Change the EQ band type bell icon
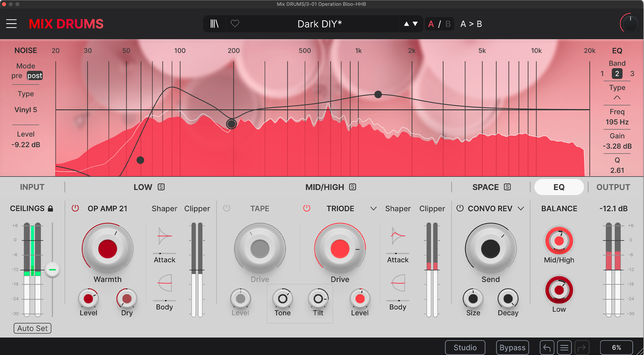The height and width of the screenshot is (355, 644). point(617,97)
